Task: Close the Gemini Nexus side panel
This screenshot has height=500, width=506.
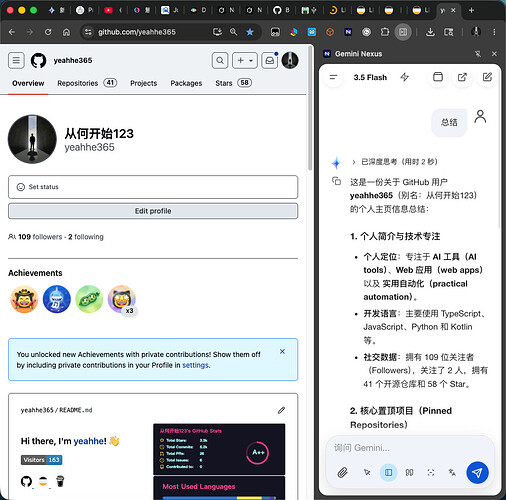Action: [494, 54]
